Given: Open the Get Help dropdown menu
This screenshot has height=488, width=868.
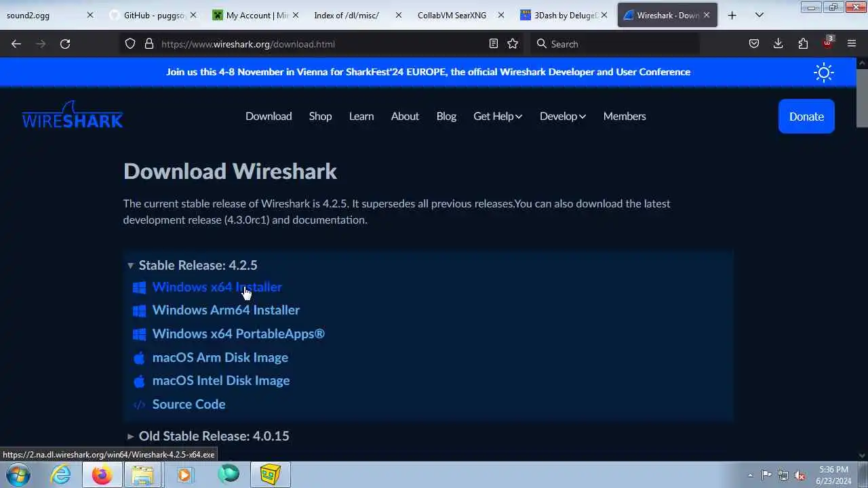Looking at the screenshot, I should [x=498, y=117].
